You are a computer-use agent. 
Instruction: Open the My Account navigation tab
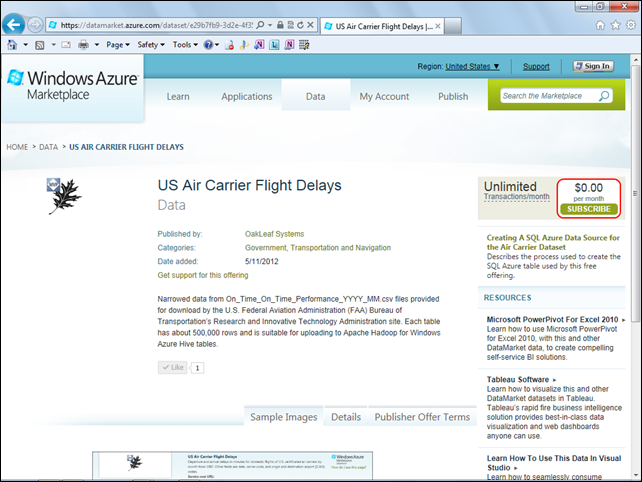pyautogui.click(x=384, y=97)
